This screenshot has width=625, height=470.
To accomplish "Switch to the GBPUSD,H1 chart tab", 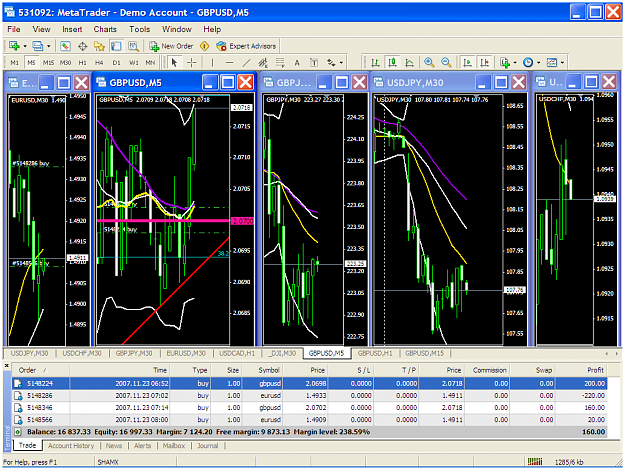I will 375,353.
